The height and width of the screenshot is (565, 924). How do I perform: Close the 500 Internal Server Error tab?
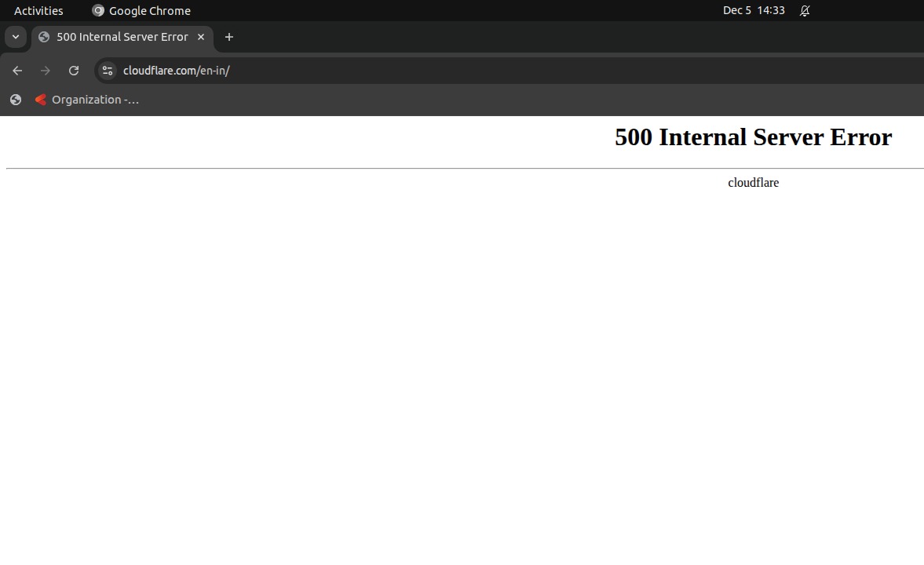click(x=201, y=37)
